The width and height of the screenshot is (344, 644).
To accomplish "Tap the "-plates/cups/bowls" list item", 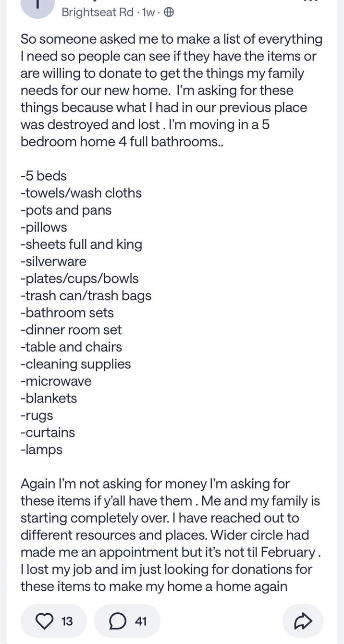I will click(x=79, y=279).
